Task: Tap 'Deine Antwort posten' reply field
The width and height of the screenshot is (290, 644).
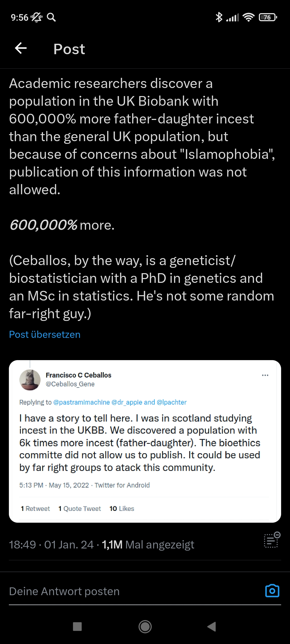Action: (x=64, y=591)
